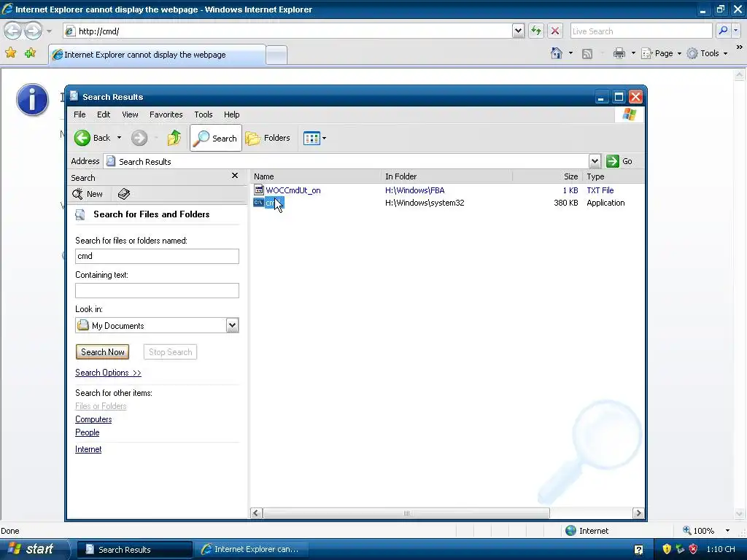Click the Up folder icon
The image size is (747, 560).
(x=174, y=138)
